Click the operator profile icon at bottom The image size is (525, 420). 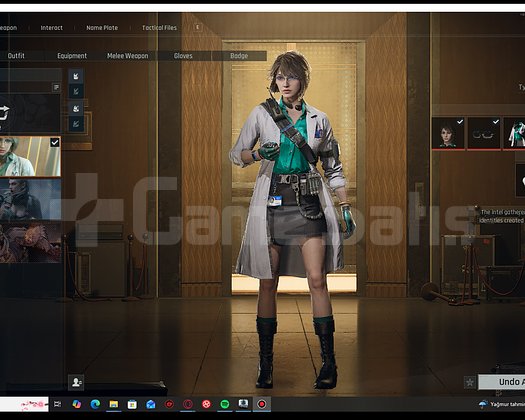coord(76,382)
